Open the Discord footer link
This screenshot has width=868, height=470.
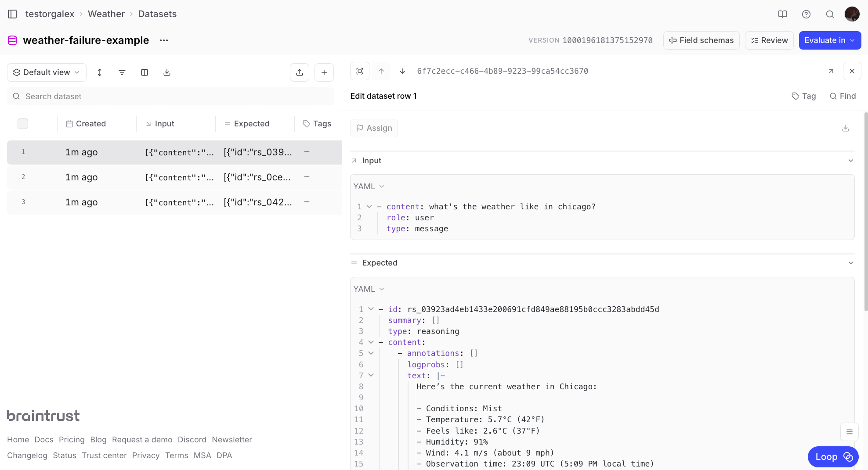(x=192, y=440)
